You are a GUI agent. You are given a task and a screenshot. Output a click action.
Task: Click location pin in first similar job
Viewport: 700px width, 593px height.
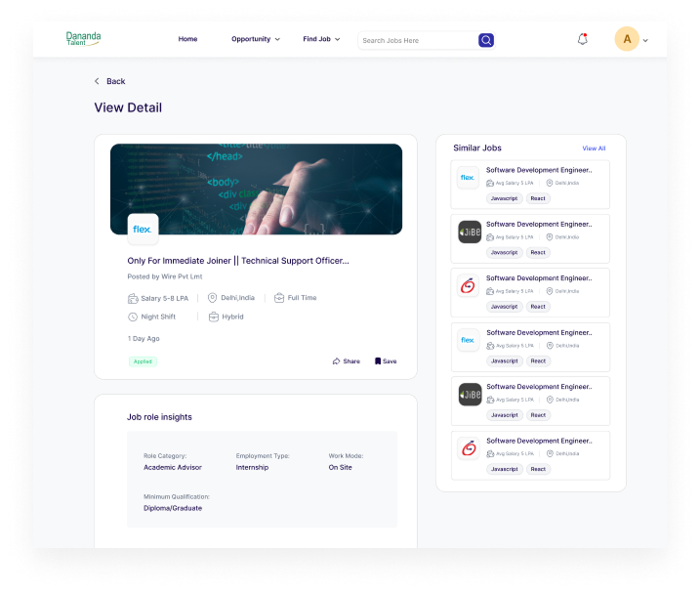(x=550, y=183)
